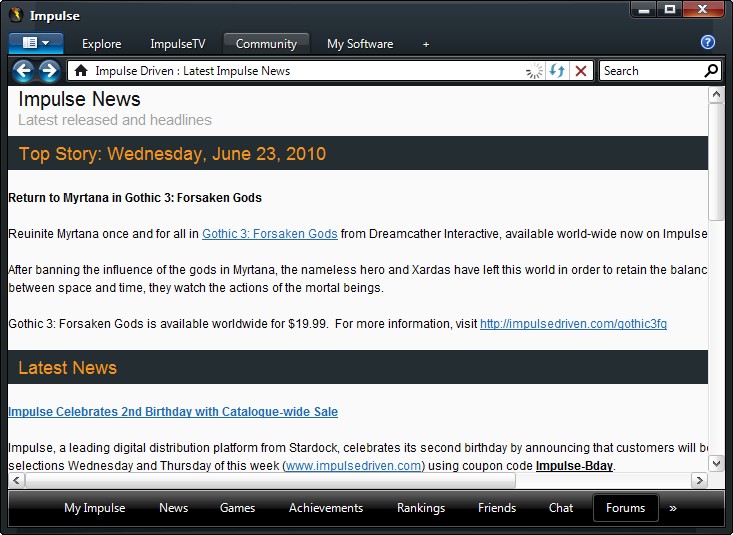This screenshot has height=535, width=733.
Task: Open the impulsedriven.com/gothic3fg link
Action: tap(573, 324)
